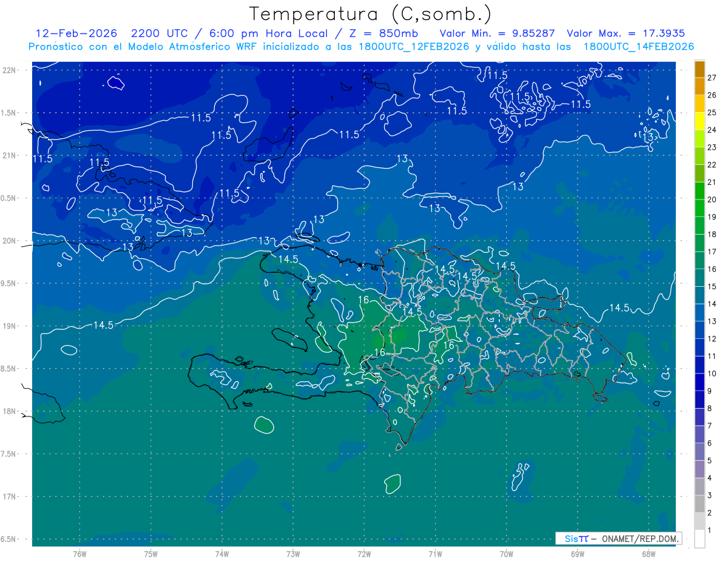Click the "22N" latitude axis label
Image resolution: width=728 pixels, height=562 pixels.
pyautogui.click(x=10, y=70)
